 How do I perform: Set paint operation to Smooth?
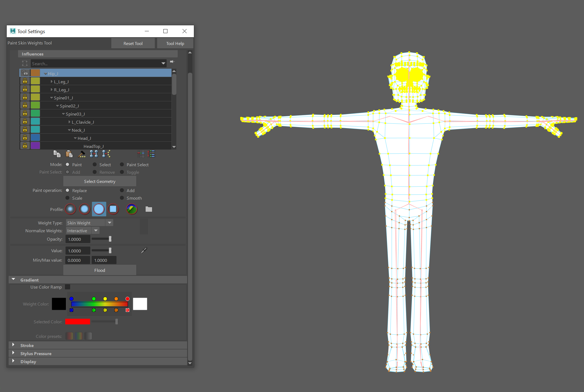[x=122, y=198]
